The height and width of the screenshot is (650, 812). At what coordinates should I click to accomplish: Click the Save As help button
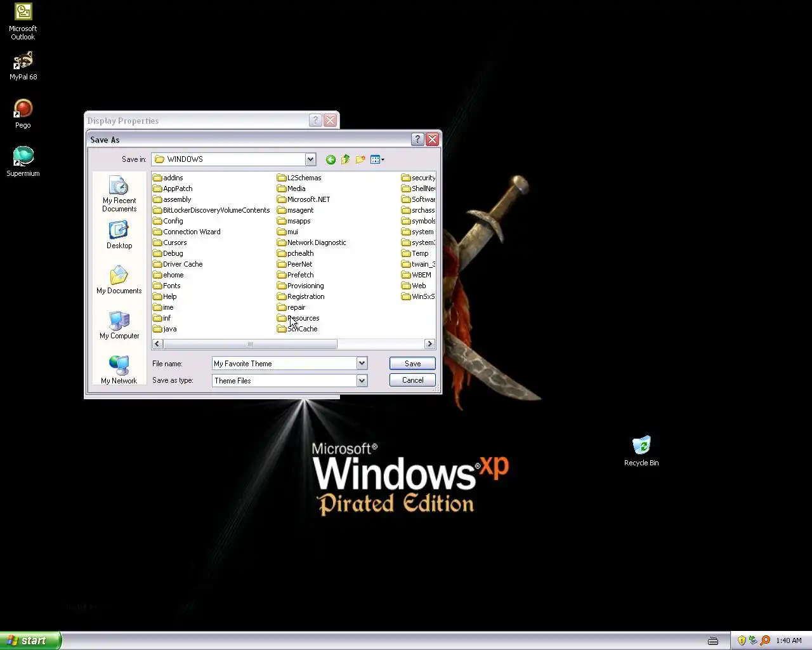tap(417, 140)
